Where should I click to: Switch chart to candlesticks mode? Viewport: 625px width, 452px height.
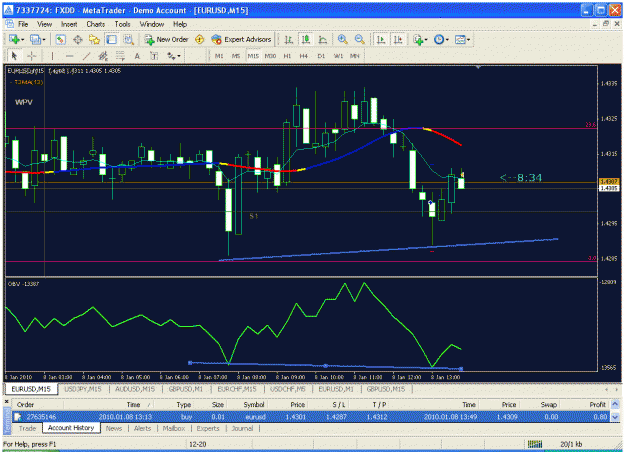point(306,39)
